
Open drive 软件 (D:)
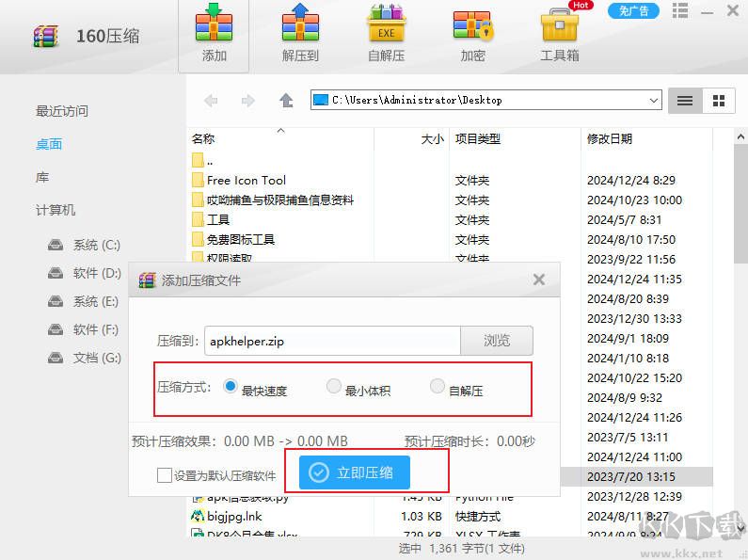84,273
